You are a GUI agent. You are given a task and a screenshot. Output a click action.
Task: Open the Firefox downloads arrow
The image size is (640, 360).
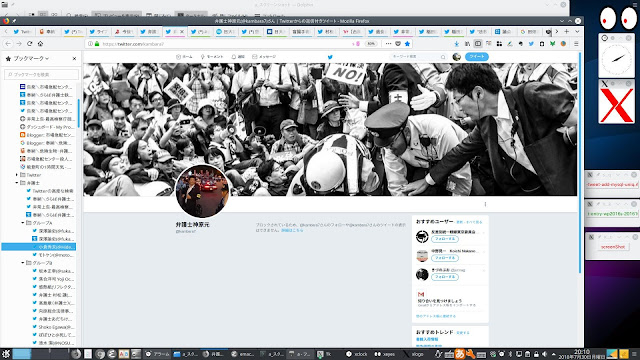pyautogui.click(x=457, y=44)
